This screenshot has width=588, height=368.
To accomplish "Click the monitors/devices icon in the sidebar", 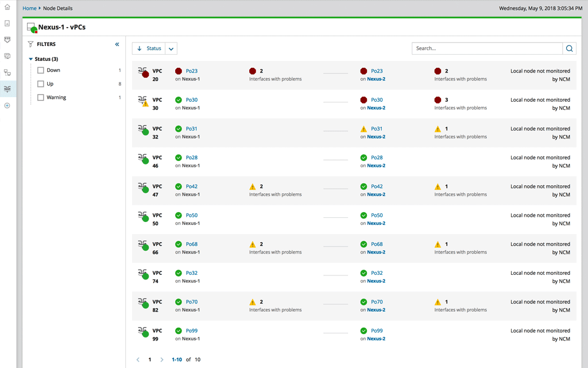I will (x=7, y=56).
